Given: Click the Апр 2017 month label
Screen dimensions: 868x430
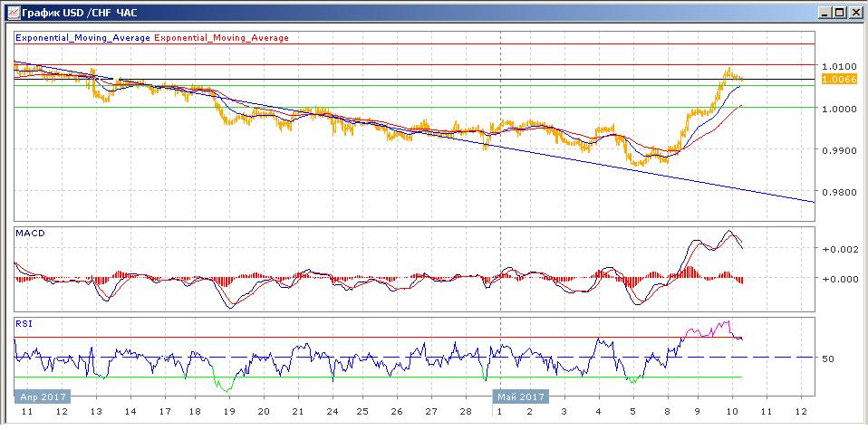Looking at the screenshot, I should [42, 397].
